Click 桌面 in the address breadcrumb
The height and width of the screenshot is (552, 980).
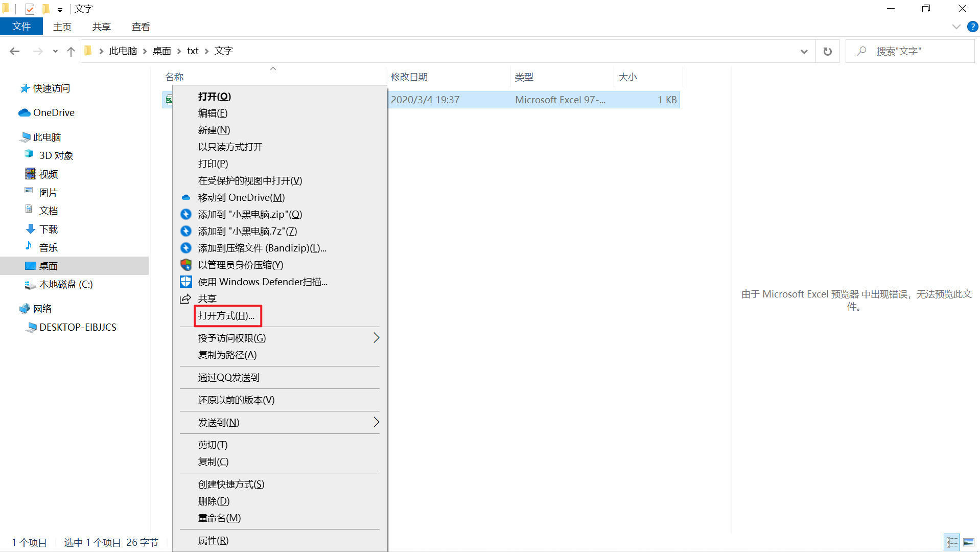point(162,51)
